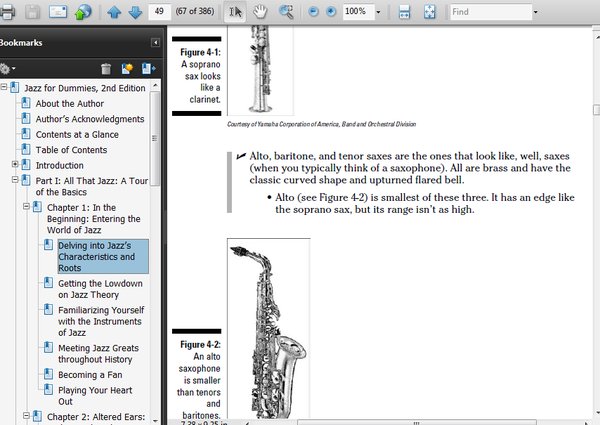Activate the Select text cursor tool
The height and width of the screenshot is (425, 600).
[x=235, y=12]
